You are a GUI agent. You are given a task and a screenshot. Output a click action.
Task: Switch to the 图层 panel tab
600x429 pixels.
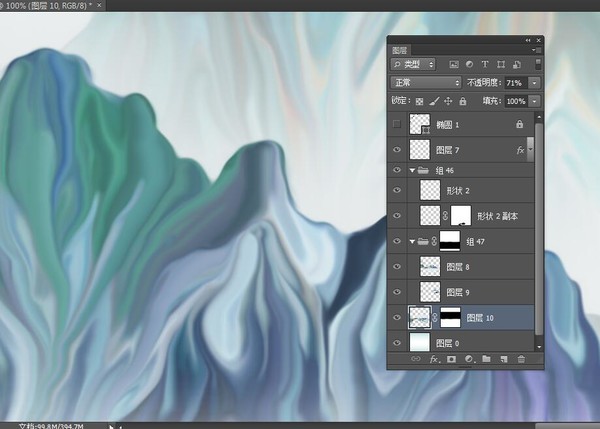(x=399, y=50)
